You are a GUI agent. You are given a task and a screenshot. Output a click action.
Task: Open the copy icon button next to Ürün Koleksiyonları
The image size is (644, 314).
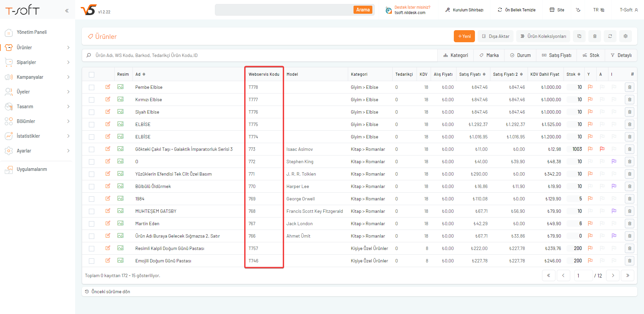pyautogui.click(x=579, y=36)
